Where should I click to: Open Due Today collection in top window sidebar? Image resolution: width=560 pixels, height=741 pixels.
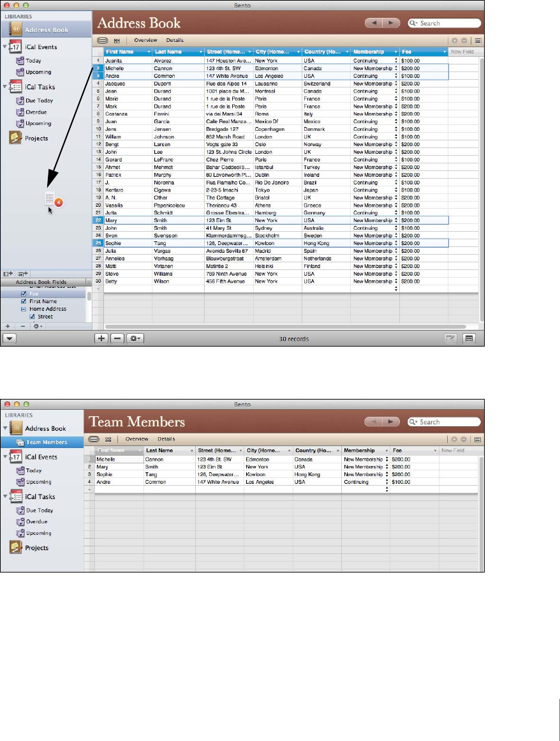pos(39,100)
